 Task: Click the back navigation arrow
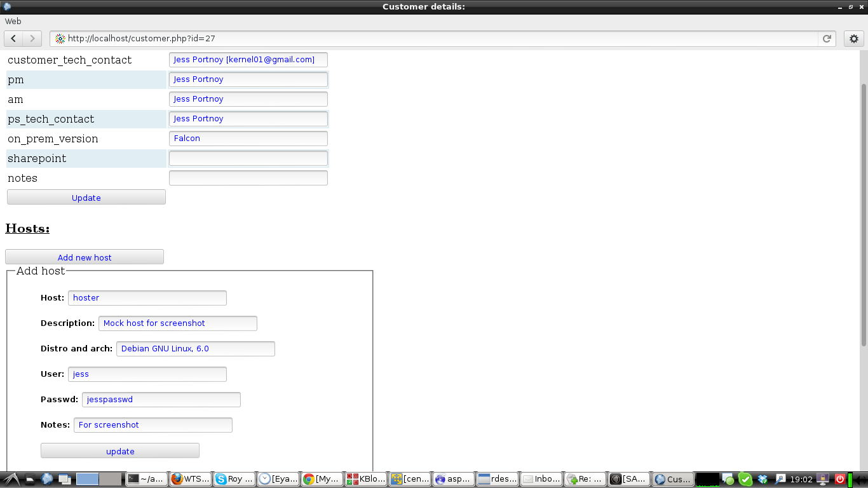click(13, 38)
